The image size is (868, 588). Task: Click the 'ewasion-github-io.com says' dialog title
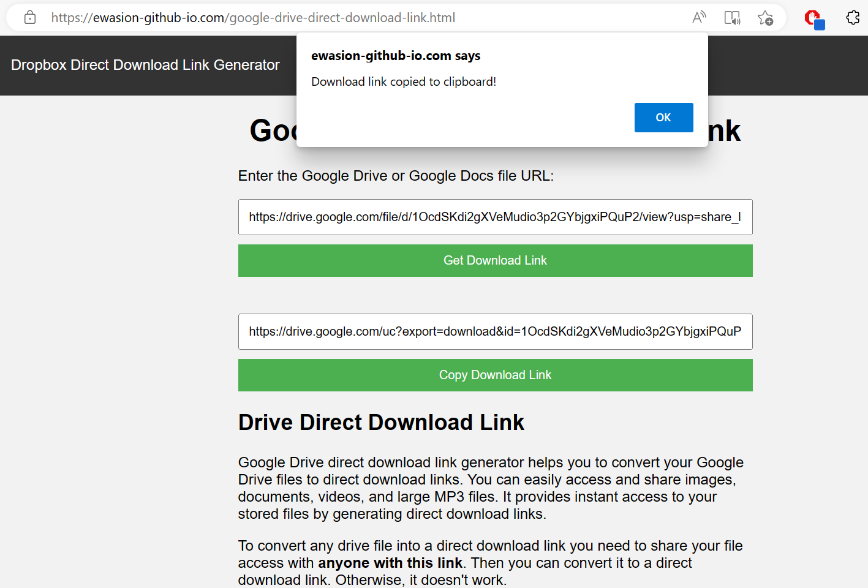[x=396, y=56]
